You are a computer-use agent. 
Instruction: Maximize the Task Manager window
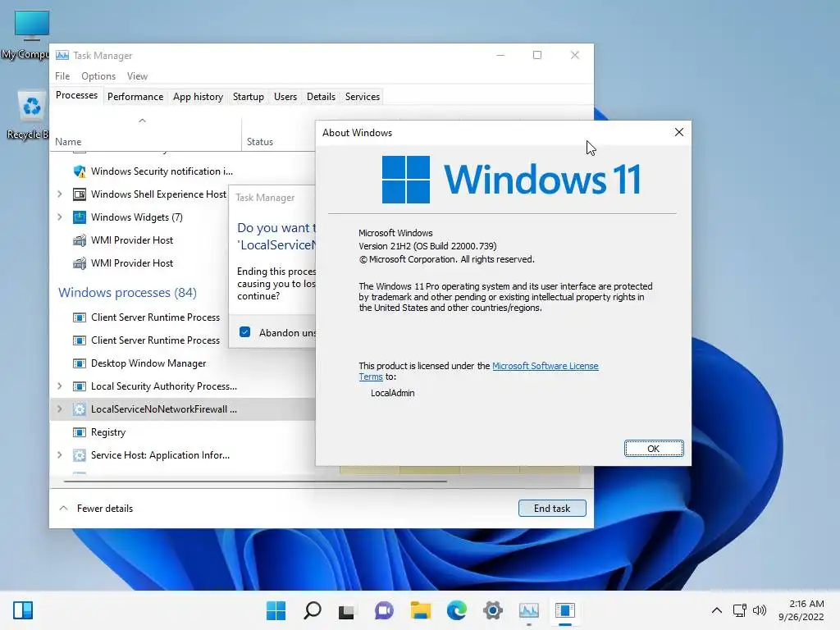tap(537, 55)
